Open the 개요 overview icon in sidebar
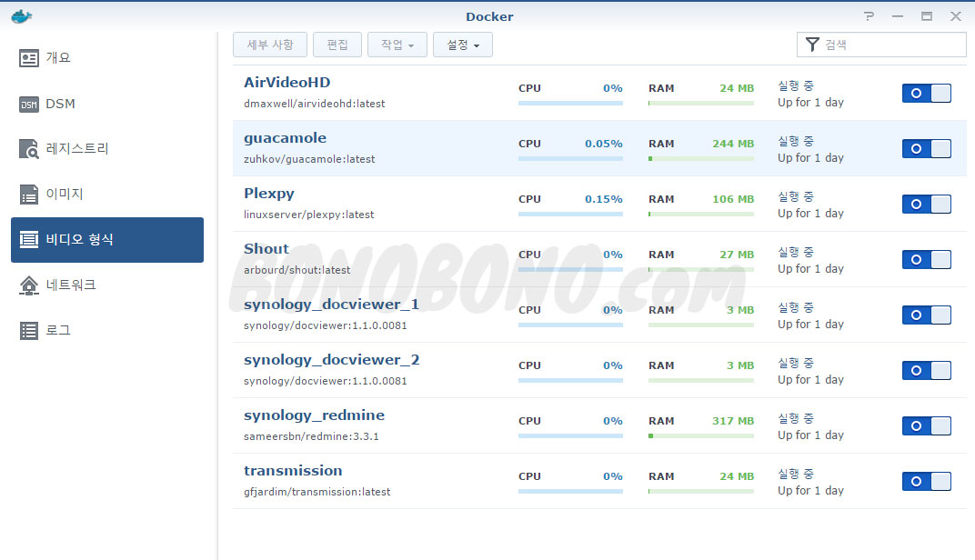 28,58
